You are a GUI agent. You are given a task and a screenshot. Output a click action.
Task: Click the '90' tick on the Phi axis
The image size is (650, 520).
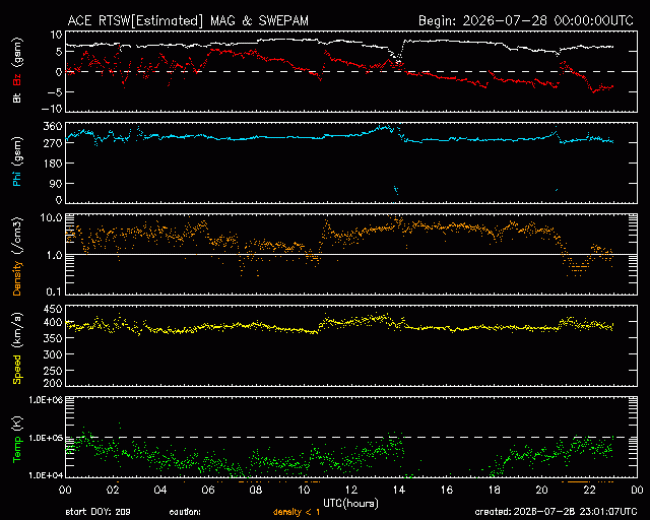(x=56, y=184)
